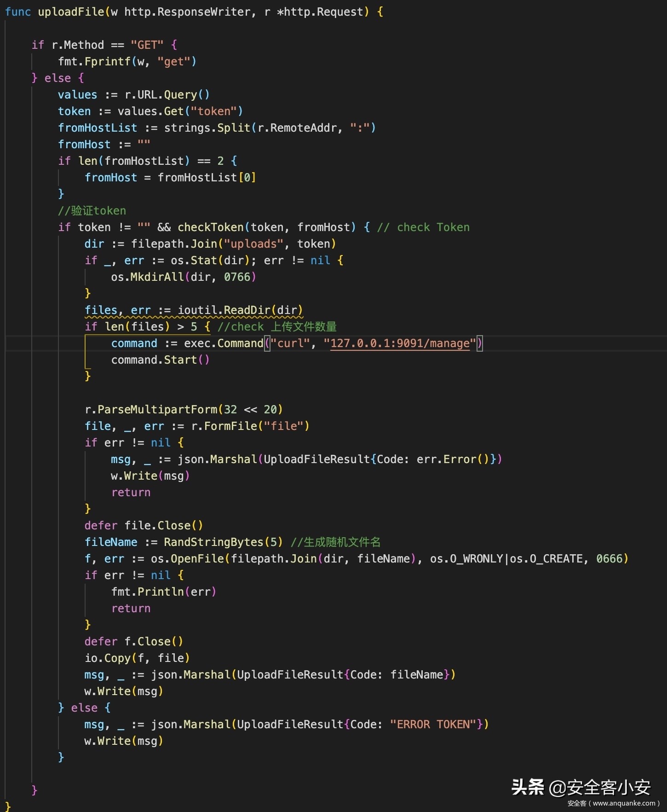The height and width of the screenshot is (812, 667).
Task: Click the fromHostList variable on the strings.Split line
Action: click(98, 128)
